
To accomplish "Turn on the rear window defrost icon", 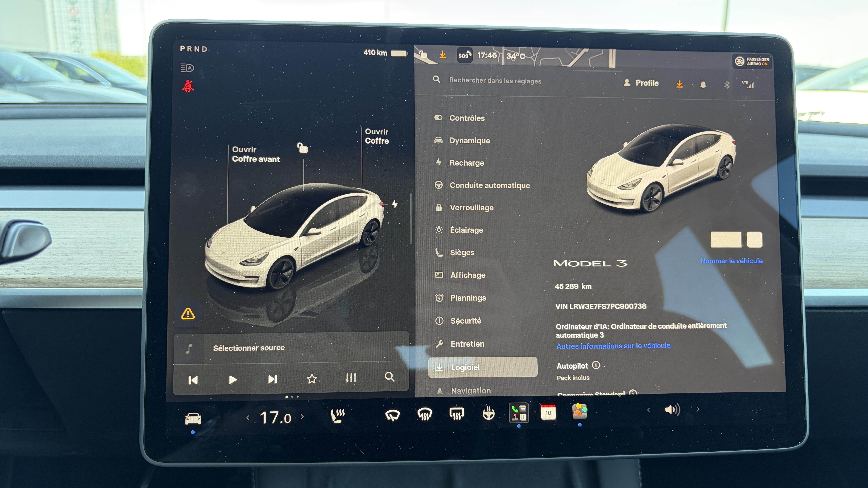I will pyautogui.click(x=457, y=414).
